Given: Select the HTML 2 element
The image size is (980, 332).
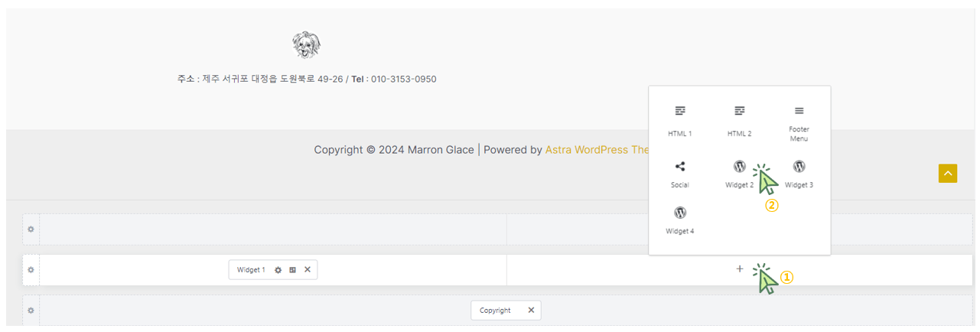Looking at the screenshot, I should (739, 122).
